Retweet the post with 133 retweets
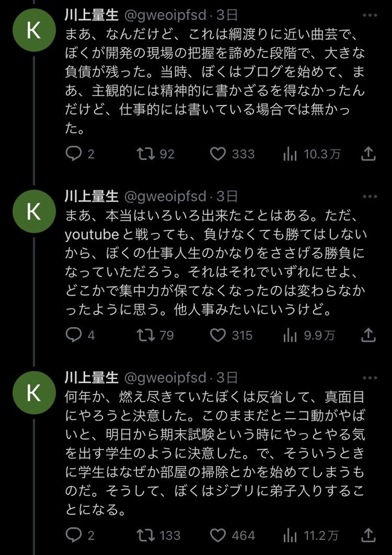392x555 pixels. click(x=159, y=536)
